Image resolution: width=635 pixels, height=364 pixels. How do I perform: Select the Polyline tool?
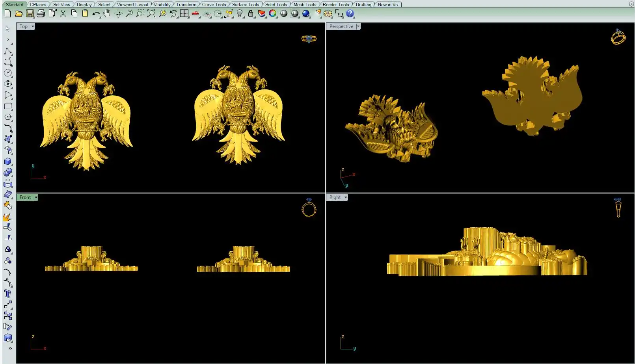[8, 52]
